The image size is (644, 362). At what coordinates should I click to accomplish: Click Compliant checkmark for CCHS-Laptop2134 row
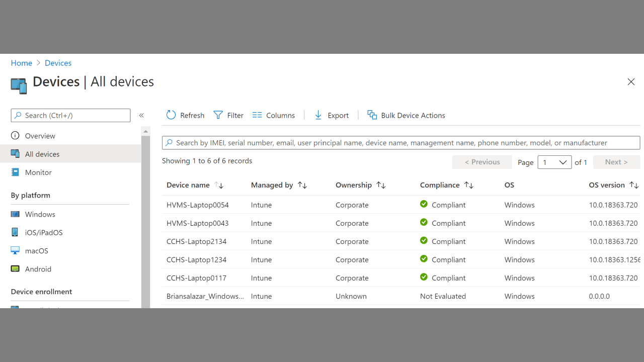[x=424, y=240]
